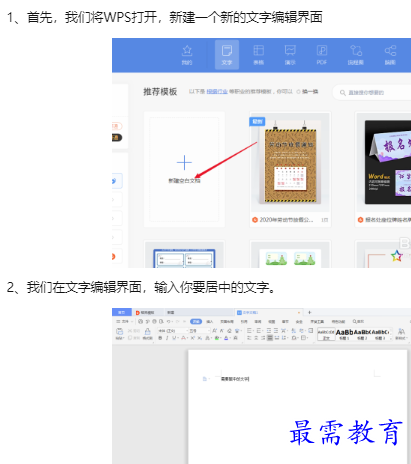
Task: Select the 文字 document type icon
Action: [227, 55]
